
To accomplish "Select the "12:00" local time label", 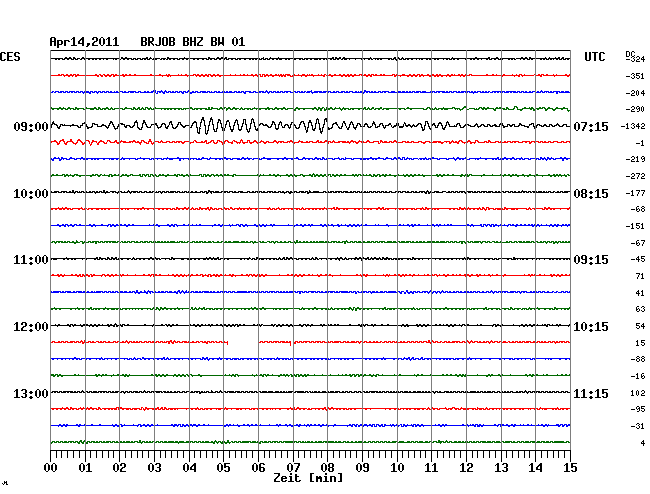I will [31, 327].
